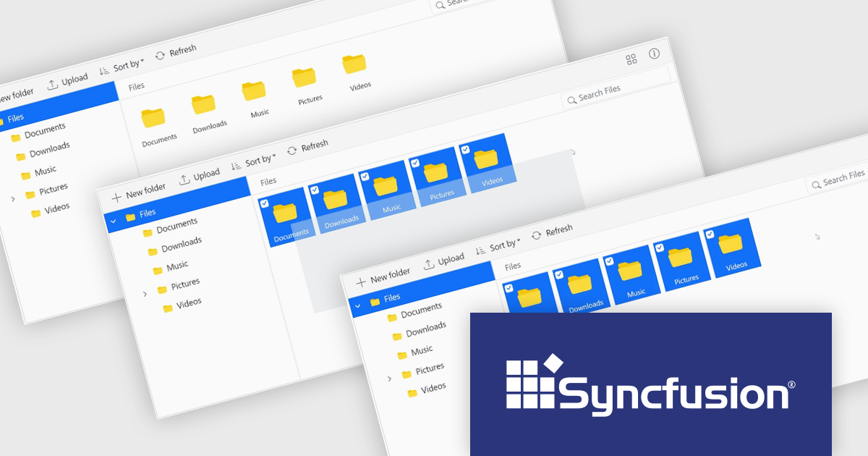The image size is (868, 456).
Task: Click the Files breadcrumb in the back window
Action: pos(136,86)
